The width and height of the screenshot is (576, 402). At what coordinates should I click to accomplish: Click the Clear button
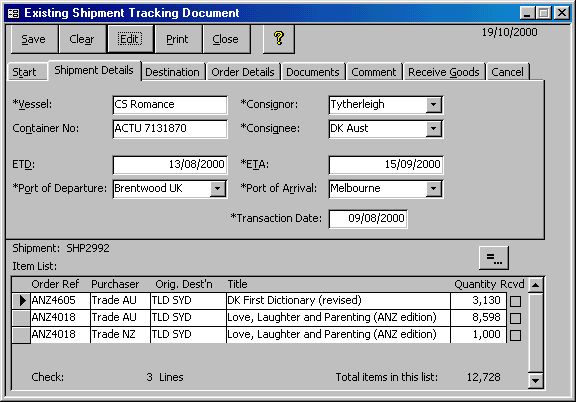tap(82, 39)
